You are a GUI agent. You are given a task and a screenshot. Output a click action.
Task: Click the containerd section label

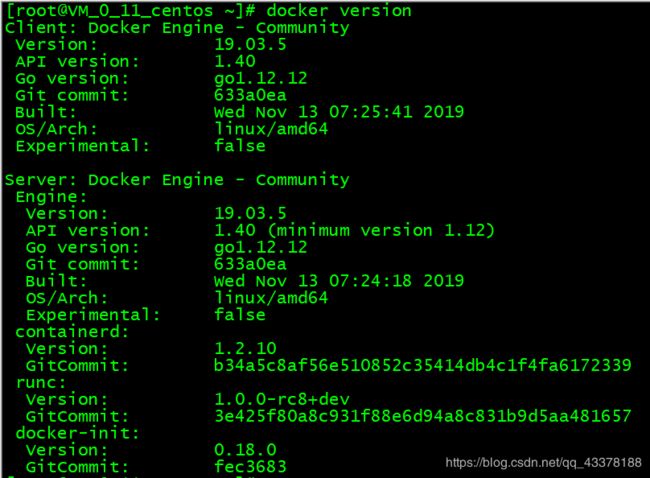[72, 332]
